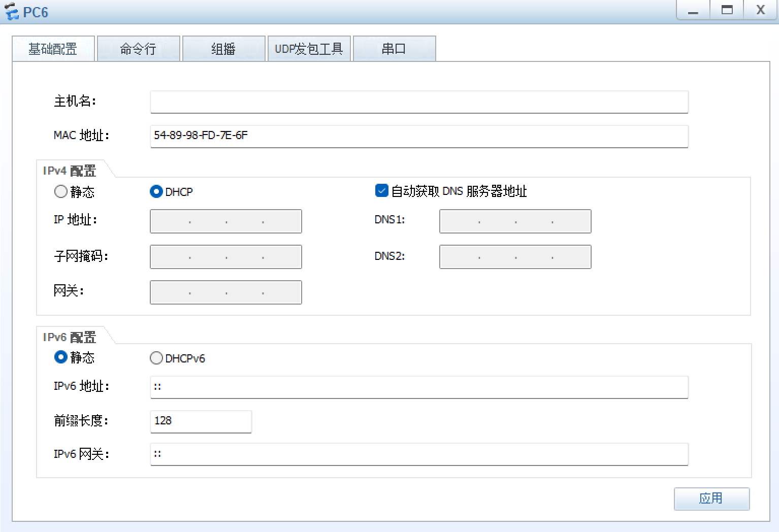
Task: Click the 应用 button
Action: (711, 499)
